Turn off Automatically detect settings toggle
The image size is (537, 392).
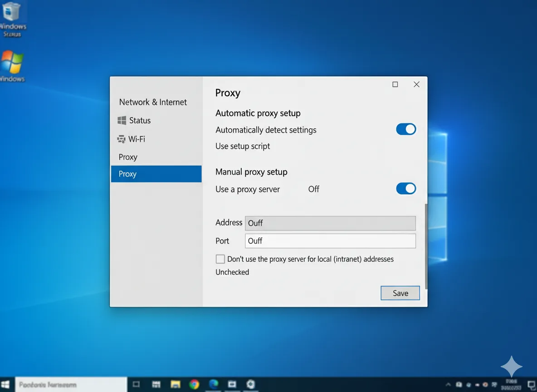pyautogui.click(x=406, y=129)
